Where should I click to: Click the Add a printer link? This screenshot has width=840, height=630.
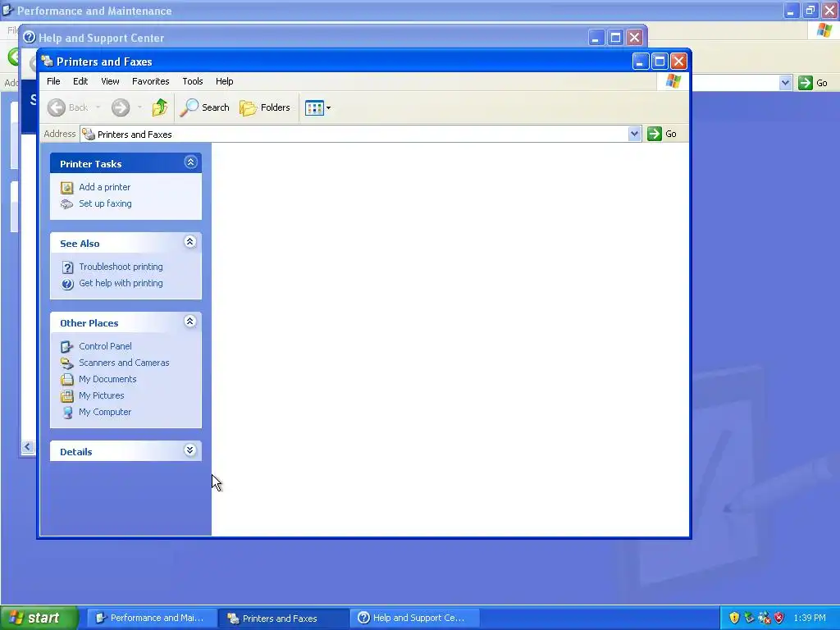click(104, 187)
